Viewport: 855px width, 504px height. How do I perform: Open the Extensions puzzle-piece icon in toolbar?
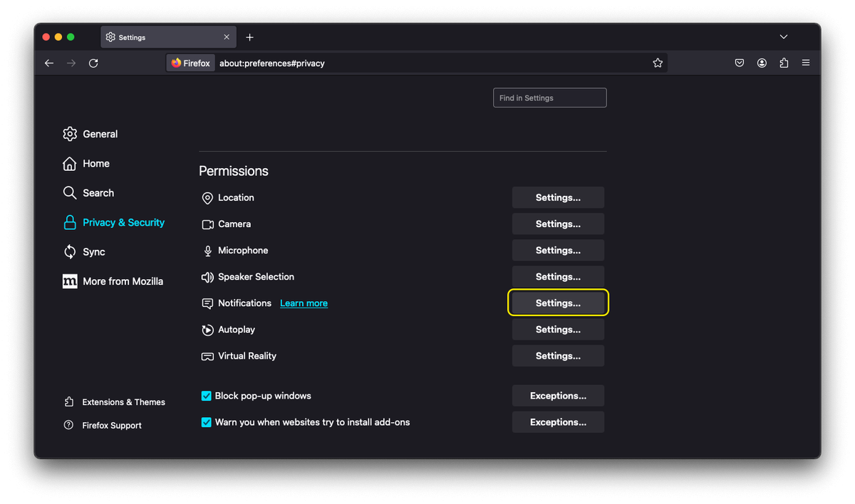(x=784, y=63)
